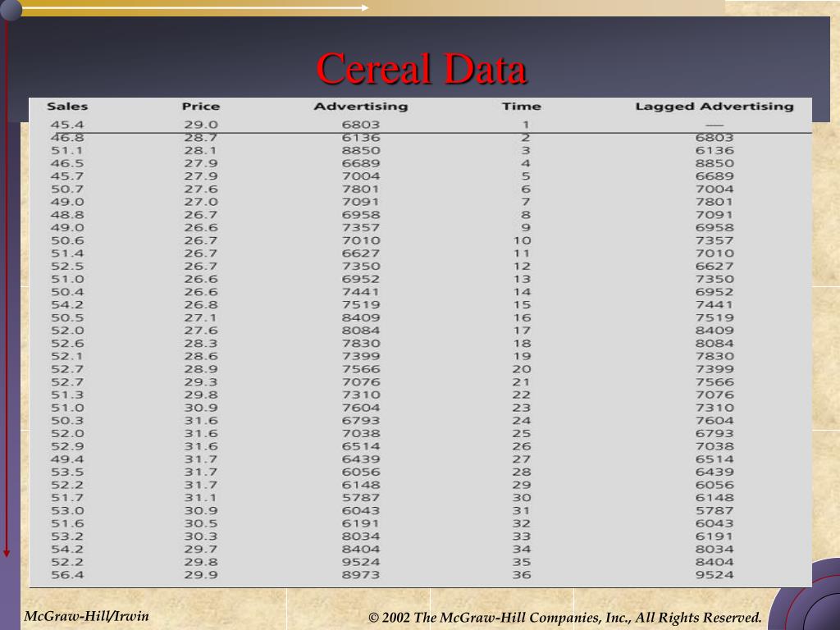The image size is (840, 630).
Task: Click the Sales value 50.7
Action: (67, 189)
